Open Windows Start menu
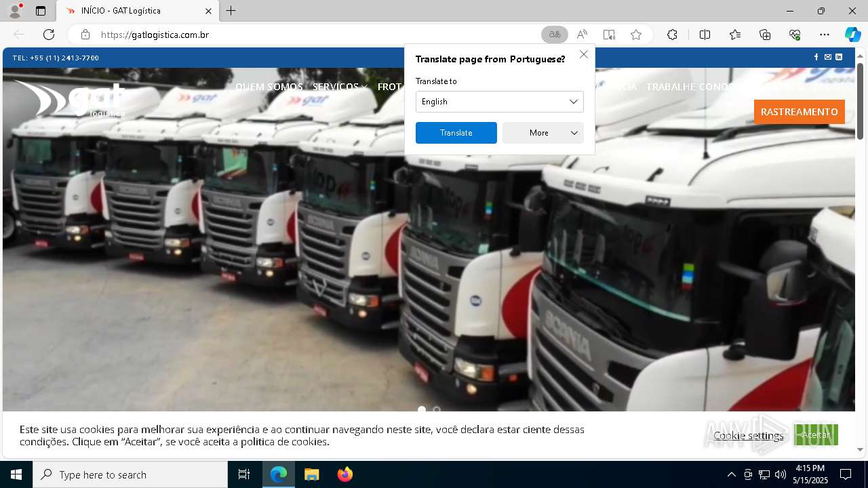This screenshot has width=868, height=488. tap(16, 474)
